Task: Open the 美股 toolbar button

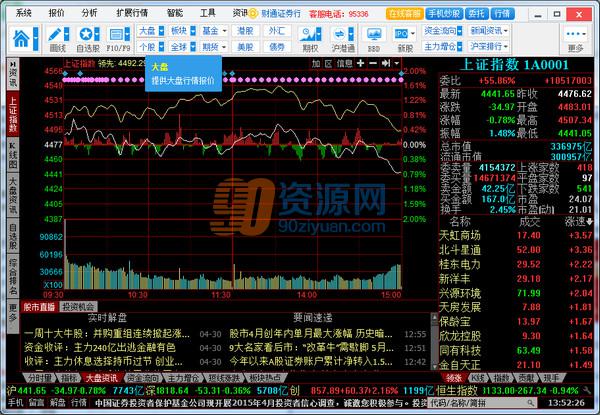Action: pyautogui.click(x=245, y=47)
